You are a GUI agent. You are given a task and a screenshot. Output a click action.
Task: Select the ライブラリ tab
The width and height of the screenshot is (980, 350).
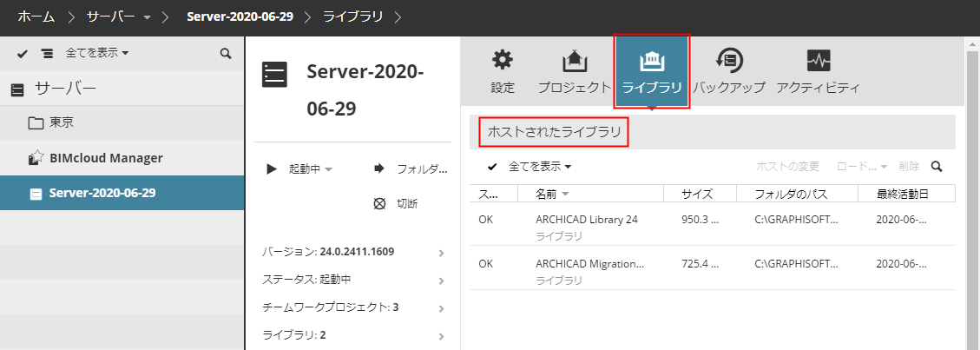652,72
